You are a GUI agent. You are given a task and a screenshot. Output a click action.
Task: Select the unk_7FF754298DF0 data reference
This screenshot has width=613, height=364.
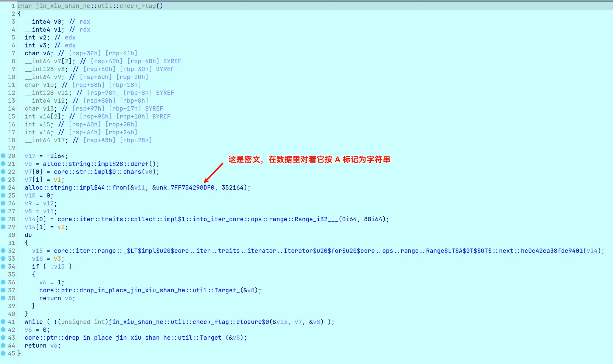coord(185,188)
